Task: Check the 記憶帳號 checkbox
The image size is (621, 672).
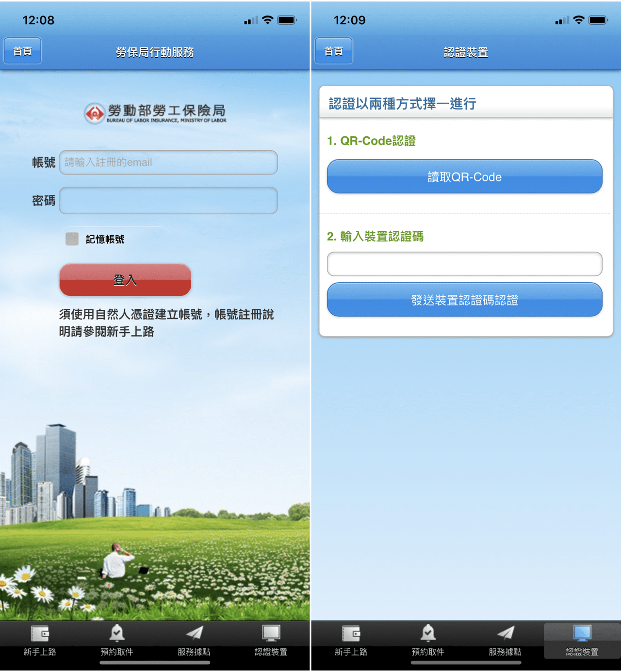Action: coord(72,239)
